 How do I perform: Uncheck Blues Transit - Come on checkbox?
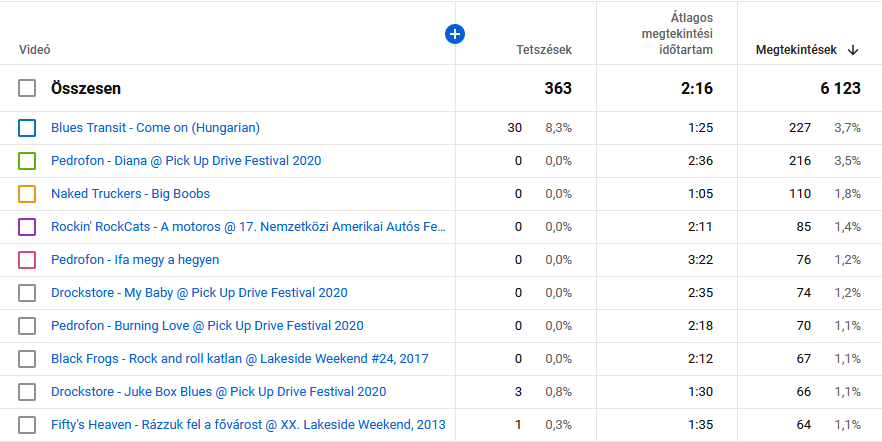point(27,128)
